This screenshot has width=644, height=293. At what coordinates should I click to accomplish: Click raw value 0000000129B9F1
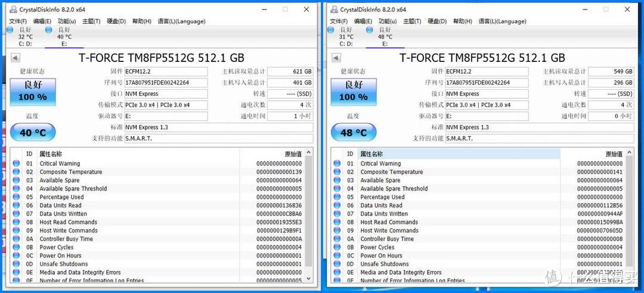point(279,230)
